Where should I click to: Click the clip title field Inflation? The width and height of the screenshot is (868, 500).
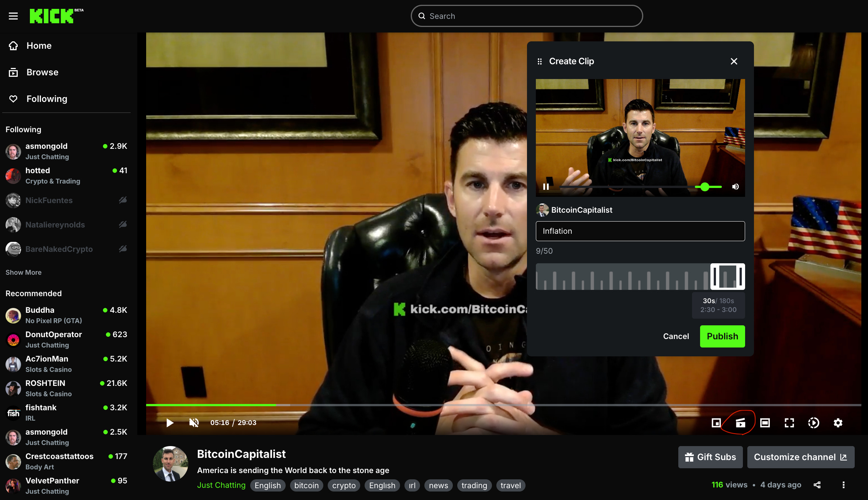tap(640, 231)
